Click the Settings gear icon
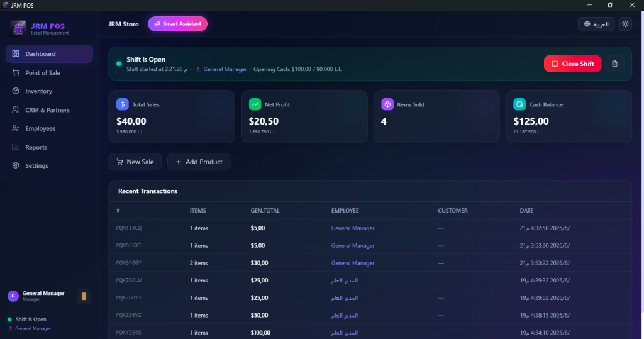This screenshot has width=644, height=339. tap(16, 165)
